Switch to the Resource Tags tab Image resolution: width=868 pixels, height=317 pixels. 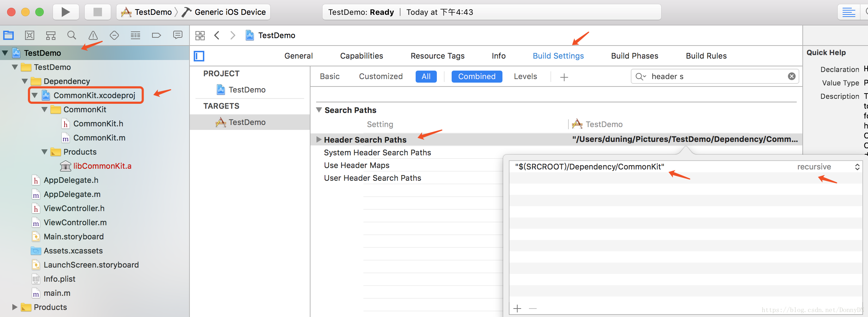(438, 56)
